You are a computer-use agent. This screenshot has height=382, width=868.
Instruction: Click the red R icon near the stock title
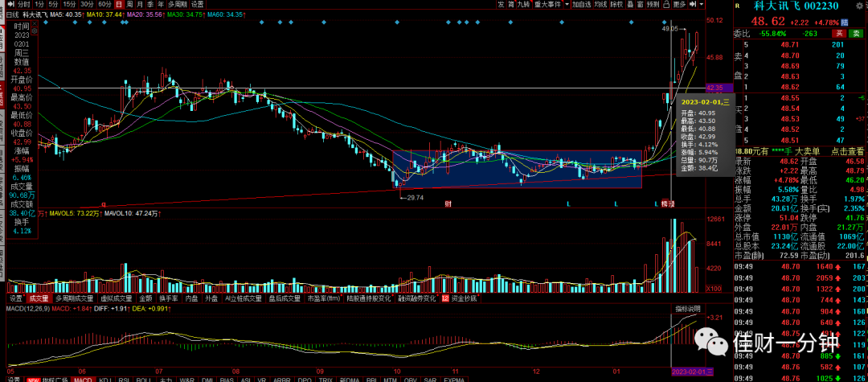tap(737, 6)
